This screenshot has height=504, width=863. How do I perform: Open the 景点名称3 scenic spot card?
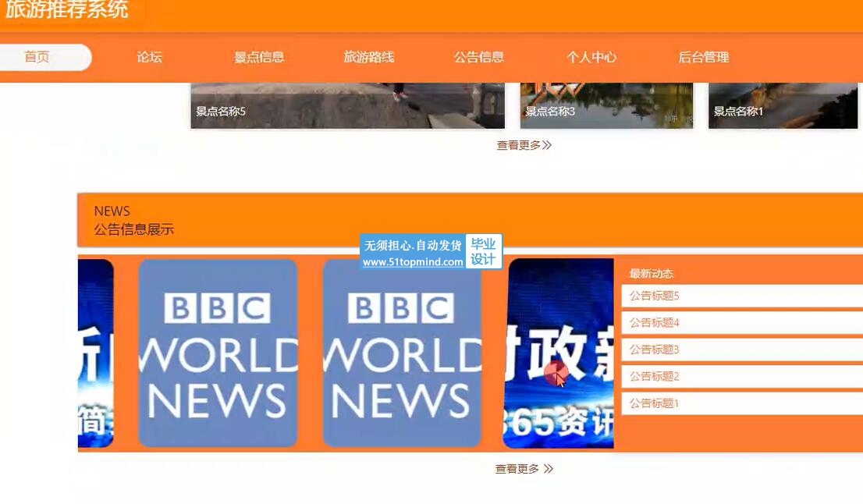coord(606,105)
